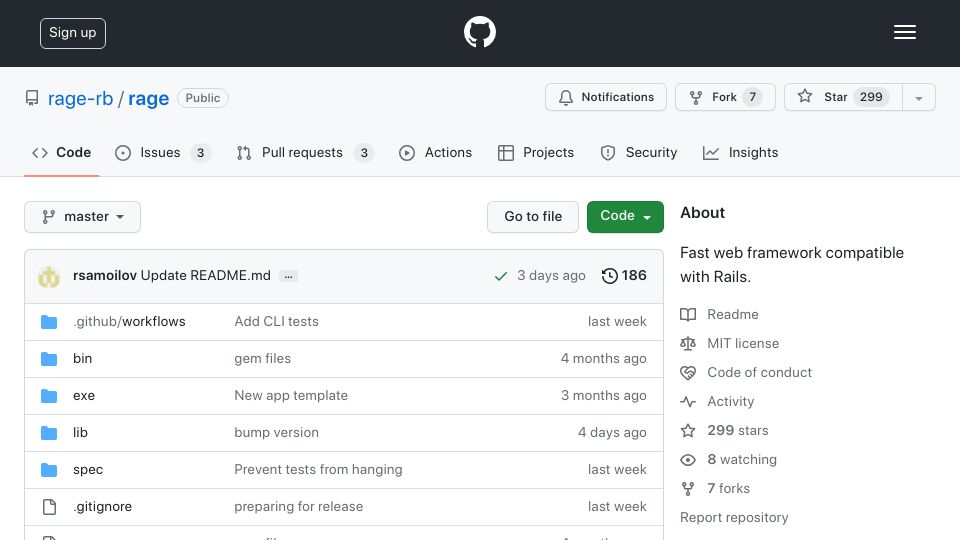Click the exe folder icon
The width and height of the screenshot is (960, 540).
tap(49, 396)
